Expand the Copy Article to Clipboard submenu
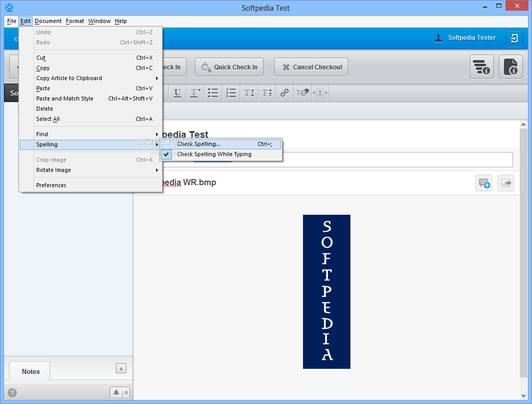532x404 pixels. click(x=91, y=79)
